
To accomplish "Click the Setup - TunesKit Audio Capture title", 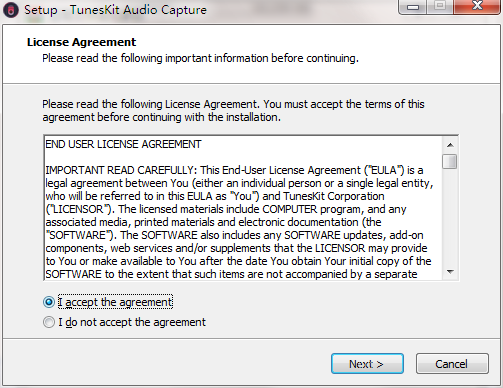I will point(115,10).
